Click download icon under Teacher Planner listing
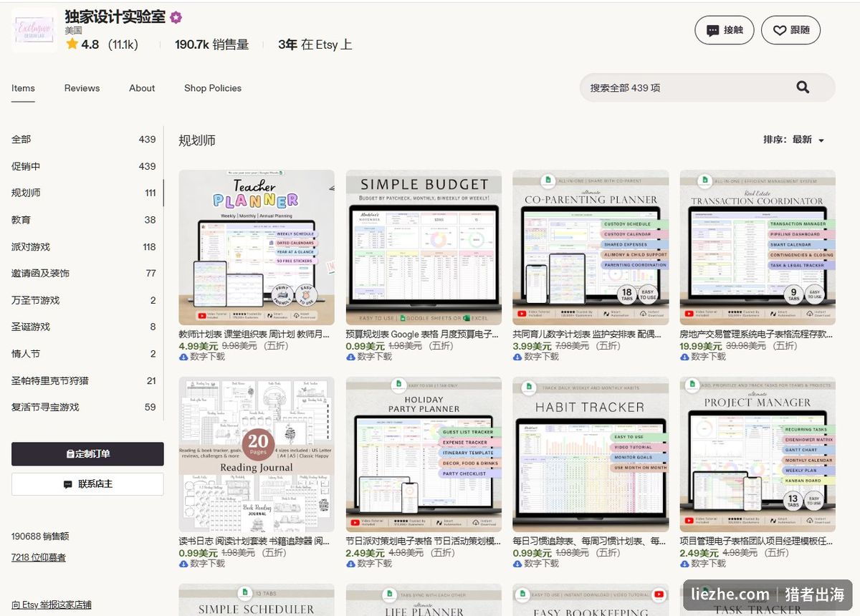The height and width of the screenshot is (616, 860). (x=183, y=357)
